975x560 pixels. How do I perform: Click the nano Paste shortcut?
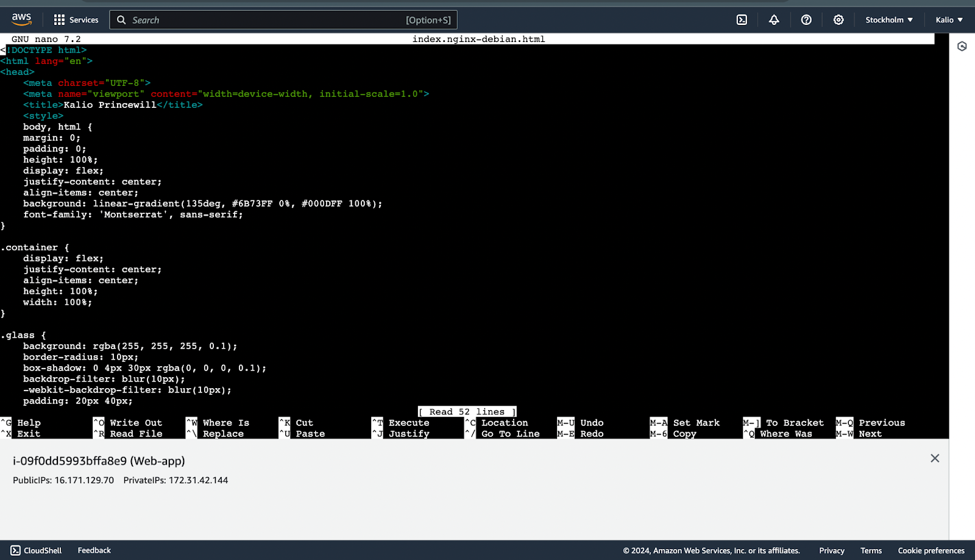pos(302,434)
